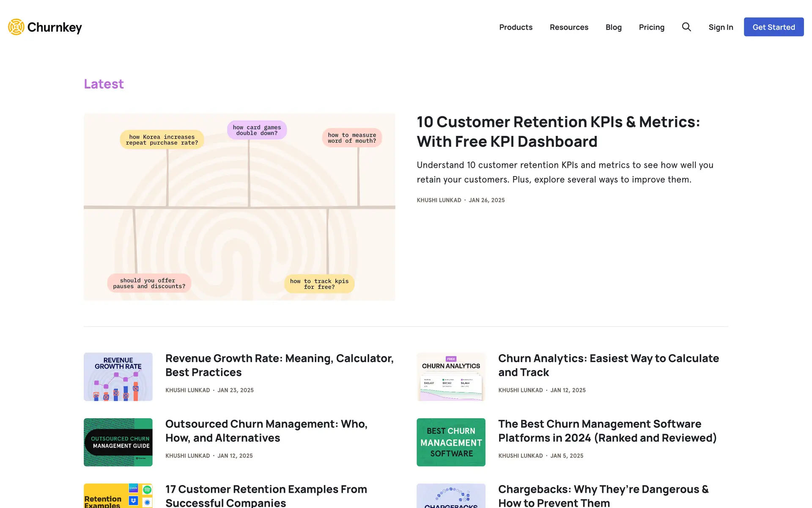
Task: Open the Resources navigation menu
Action: (569, 27)
